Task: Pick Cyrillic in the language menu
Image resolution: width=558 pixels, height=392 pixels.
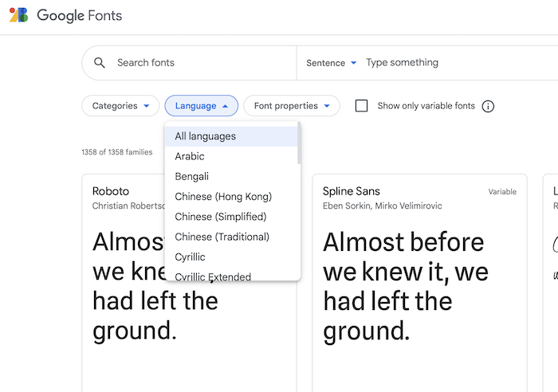Action: 231,257
